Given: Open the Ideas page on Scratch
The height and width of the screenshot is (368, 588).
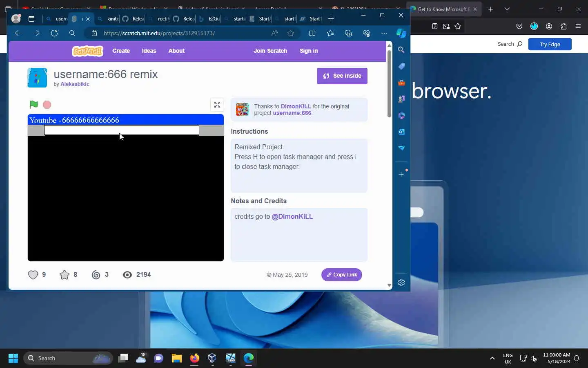Looking at the screenshot, I should point(149,51).
